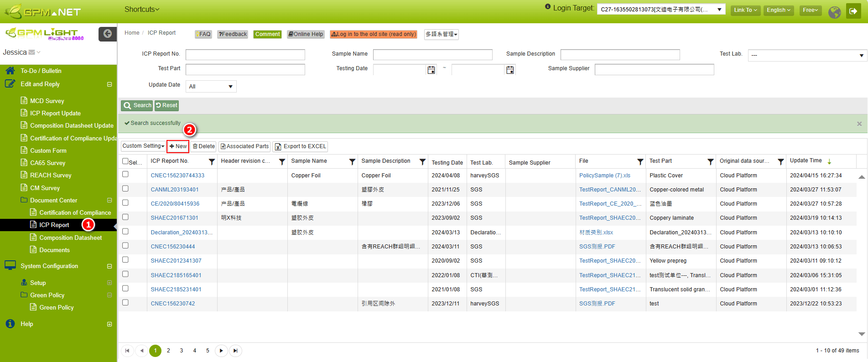Screen dimensions: 868x362
Task: Open PolicySample (7).xls file link
Action: [x=605, y=176]
